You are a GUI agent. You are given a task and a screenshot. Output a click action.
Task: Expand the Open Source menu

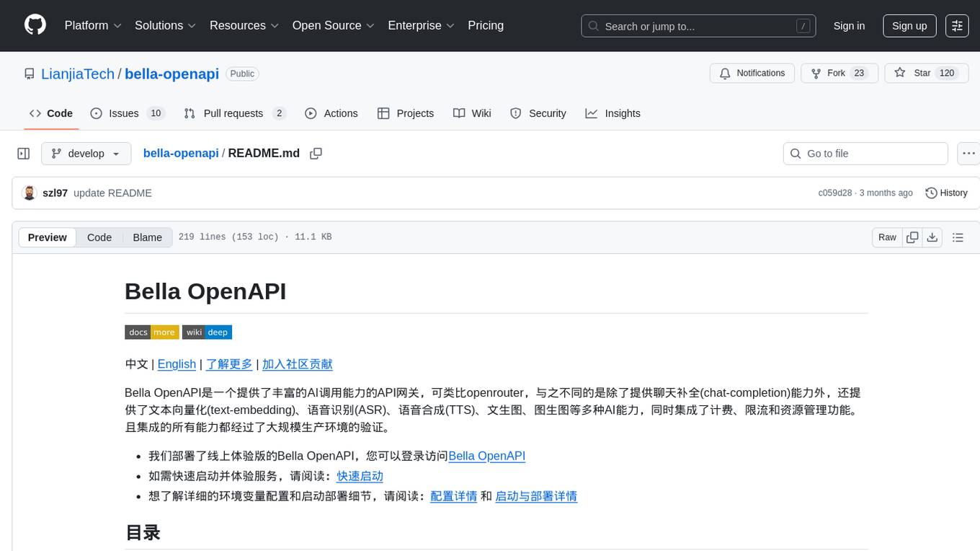[x=333, y=25]
